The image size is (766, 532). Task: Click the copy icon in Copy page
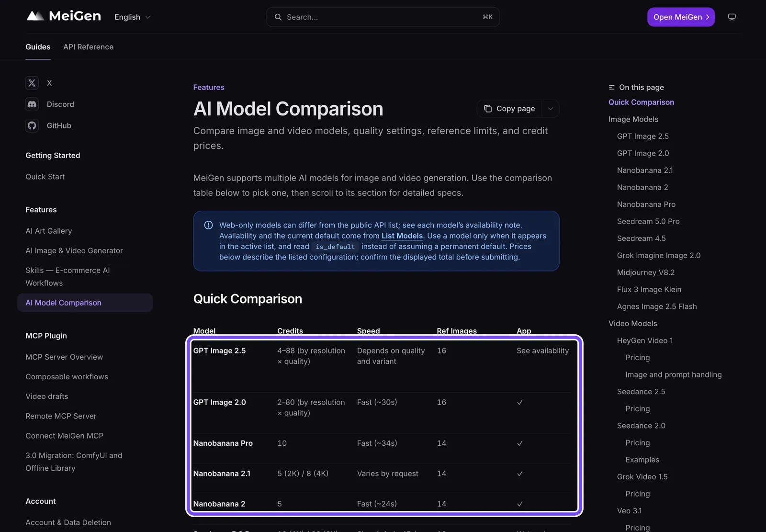tap(488, 109)
